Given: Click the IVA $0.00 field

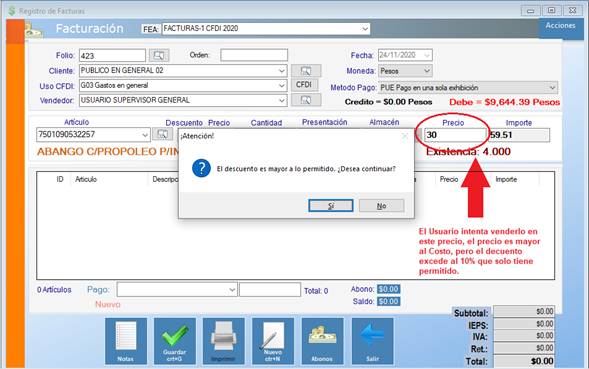Looking at the screenshot, I should click(x=524, y=336).
